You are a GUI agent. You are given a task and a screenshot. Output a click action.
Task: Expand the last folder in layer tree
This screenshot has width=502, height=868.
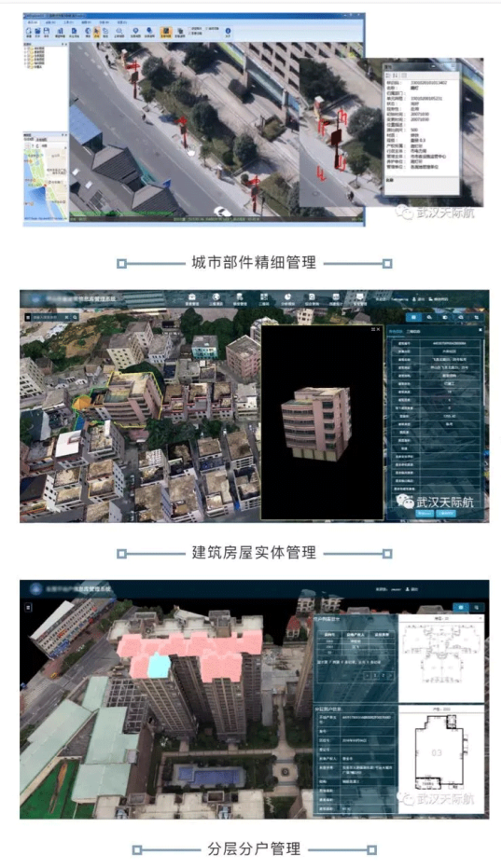click(32, 66)
